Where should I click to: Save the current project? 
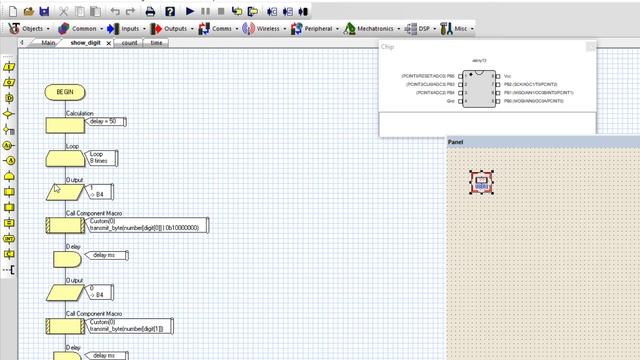(44, 11)
